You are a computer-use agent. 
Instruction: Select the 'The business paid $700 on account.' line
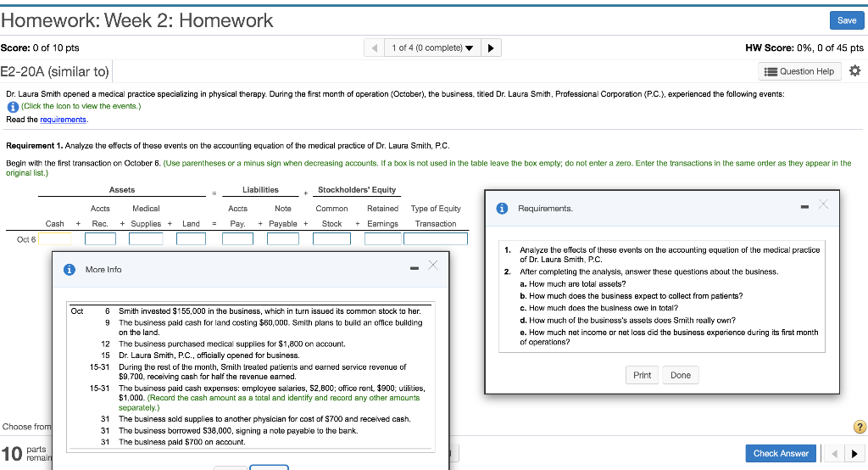click(x=181, y=442)
